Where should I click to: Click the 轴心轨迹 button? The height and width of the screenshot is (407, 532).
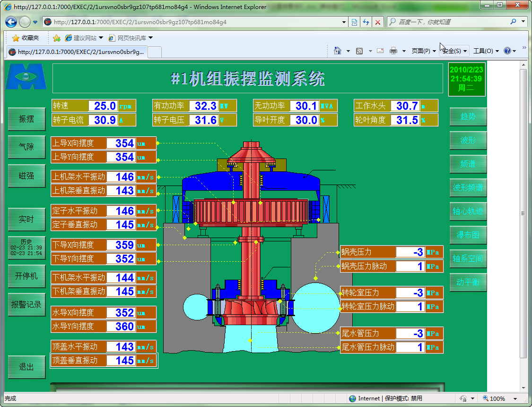tap(468, 211)
